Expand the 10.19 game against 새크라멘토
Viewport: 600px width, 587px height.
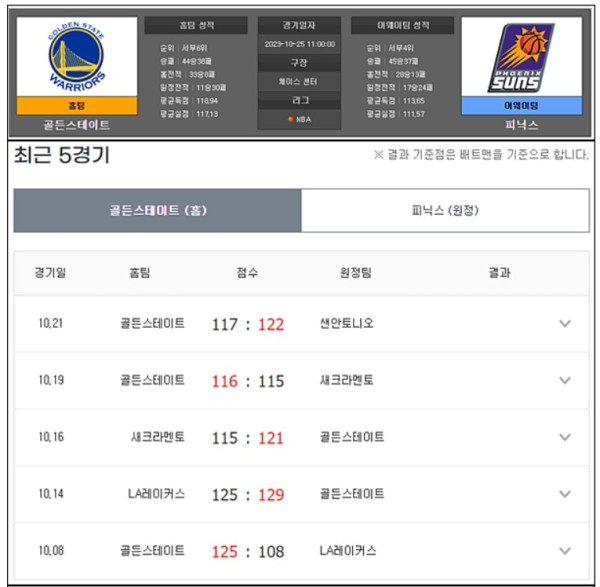tap(565, 381)
